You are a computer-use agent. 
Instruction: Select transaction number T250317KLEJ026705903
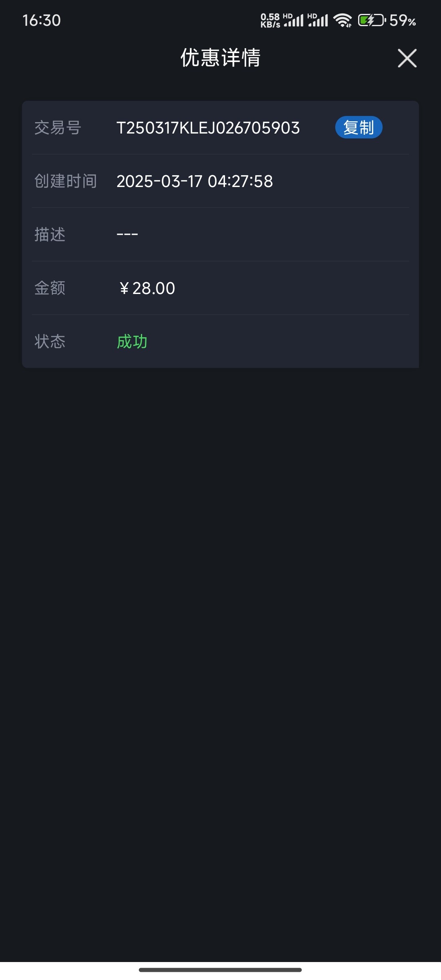[208, 128]
